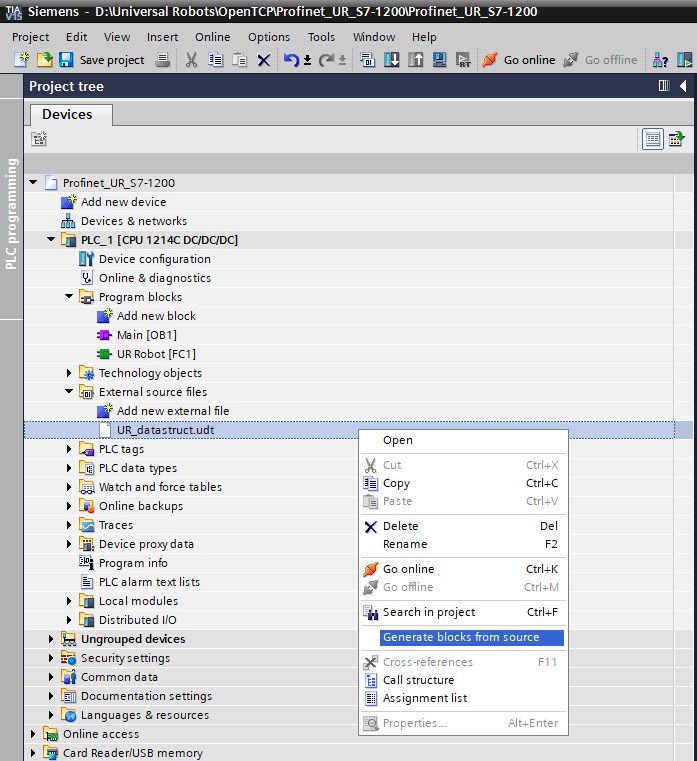
Task: Click the Paste toolbar icon
Action: tap(239, 60)
